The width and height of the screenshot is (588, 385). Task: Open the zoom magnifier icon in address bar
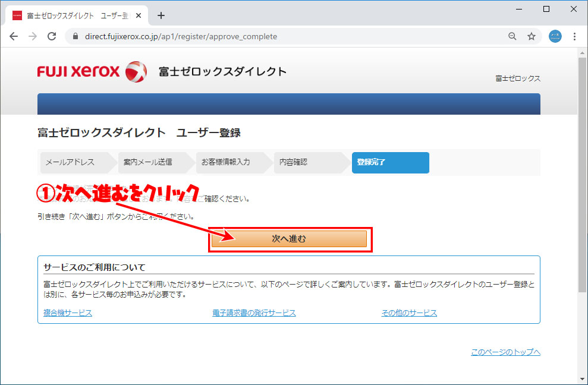512,36
